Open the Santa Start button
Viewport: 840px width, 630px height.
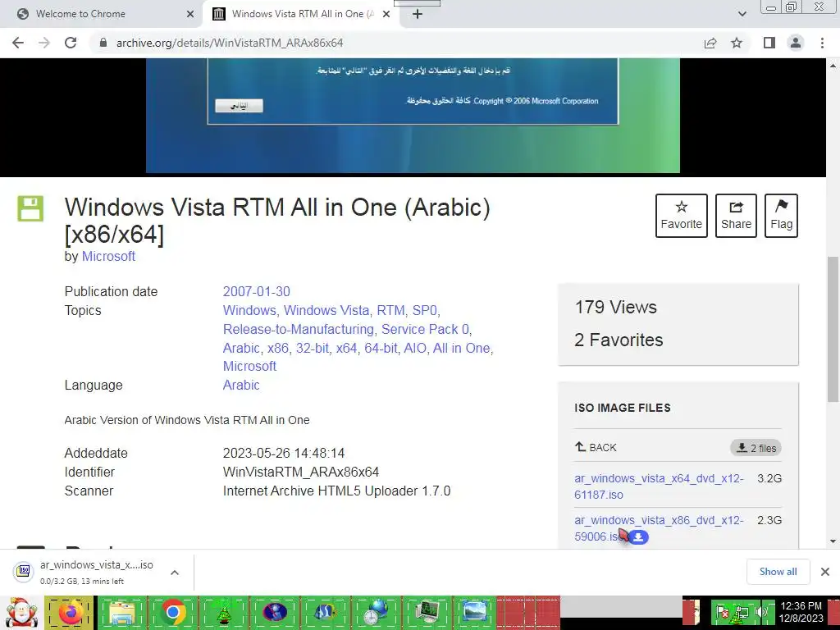(21, 613)
